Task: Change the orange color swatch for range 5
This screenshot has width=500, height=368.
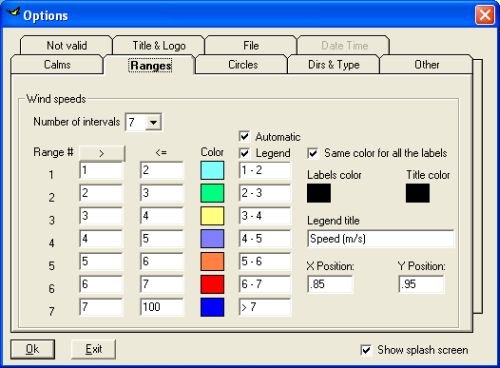Action: click(212, 261)
